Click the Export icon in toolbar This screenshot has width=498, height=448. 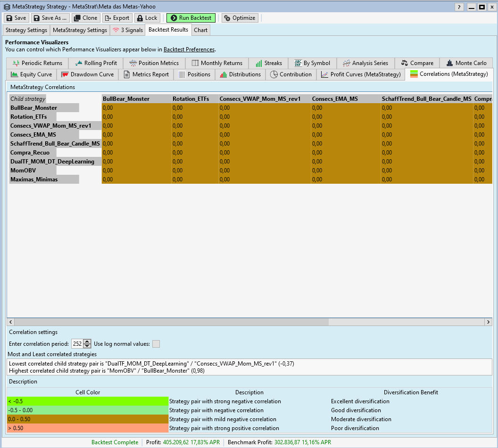click(x=108, y=18)
